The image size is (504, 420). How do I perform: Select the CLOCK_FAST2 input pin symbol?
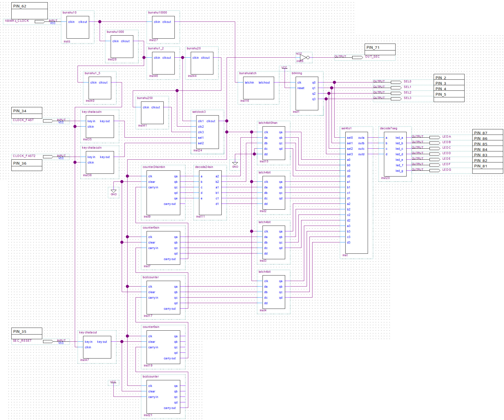[48, 157]
